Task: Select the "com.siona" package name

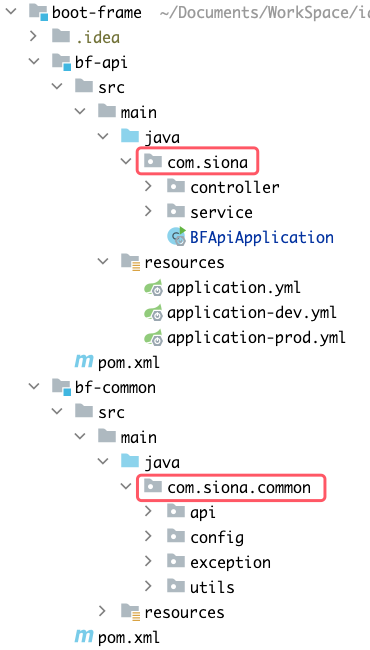Action: pyautogui.click(x=208, y=162)
